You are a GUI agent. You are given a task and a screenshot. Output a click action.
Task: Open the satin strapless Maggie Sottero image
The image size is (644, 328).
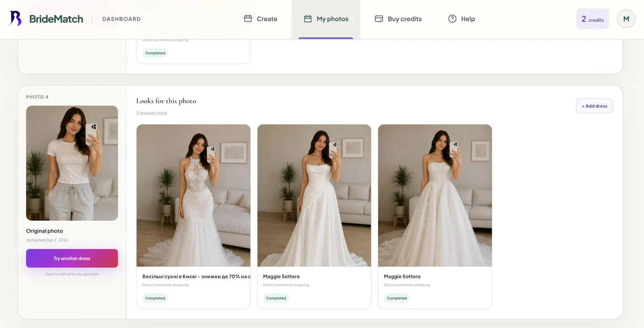click(314, 195)
